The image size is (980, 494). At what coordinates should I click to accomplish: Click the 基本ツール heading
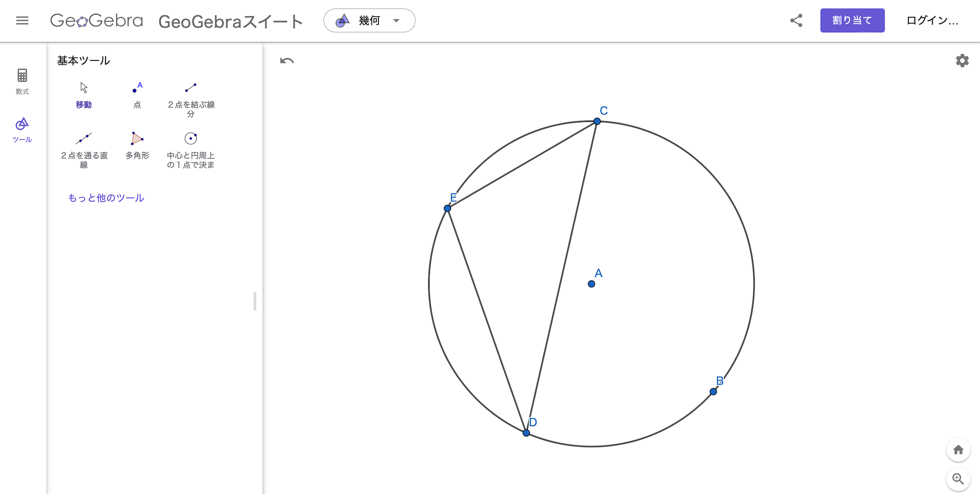click(83, 60)
